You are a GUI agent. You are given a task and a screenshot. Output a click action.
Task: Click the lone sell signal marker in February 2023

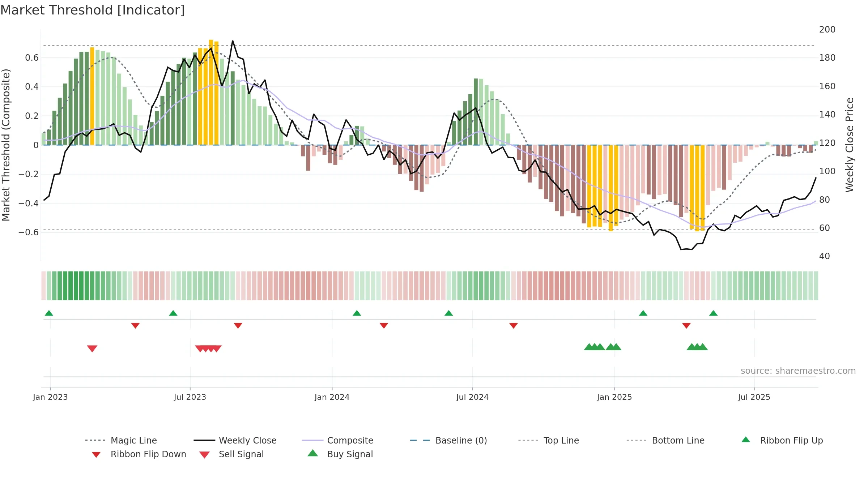[92, 348]
